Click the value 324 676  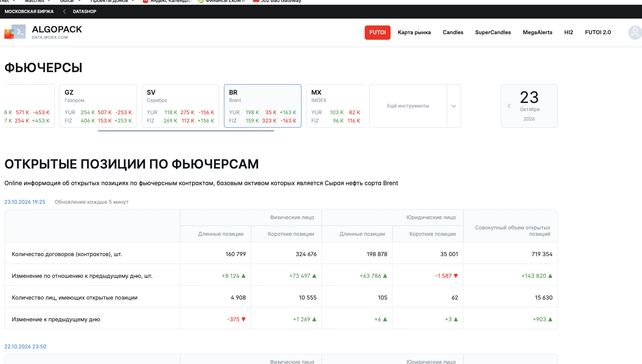[306, 254]
